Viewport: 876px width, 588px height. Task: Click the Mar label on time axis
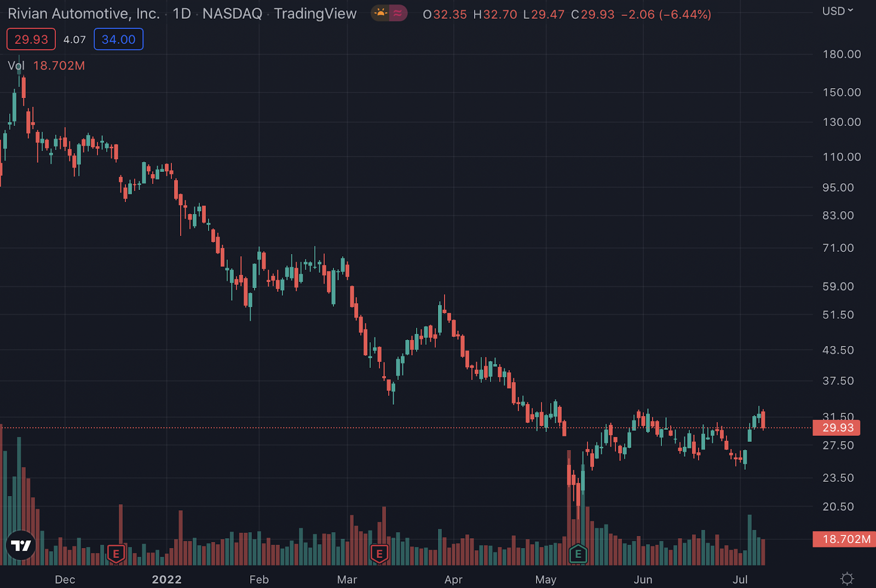[x=347, y=579]
